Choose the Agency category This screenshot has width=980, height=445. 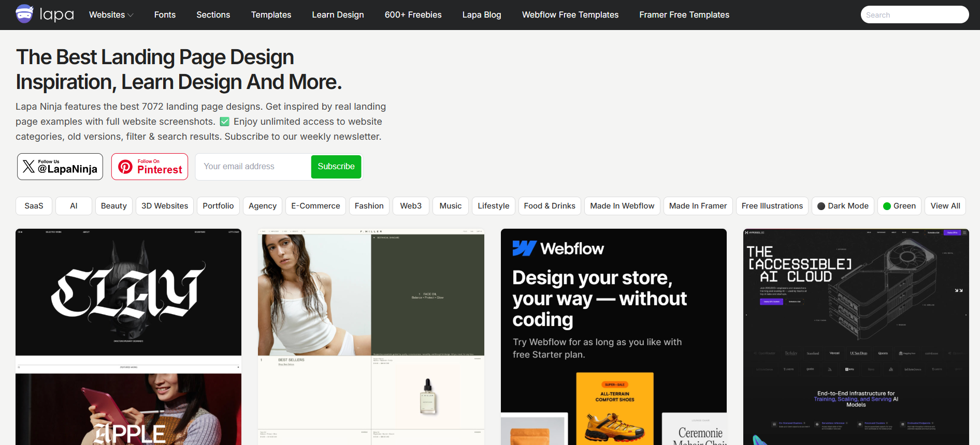point(263,206)
